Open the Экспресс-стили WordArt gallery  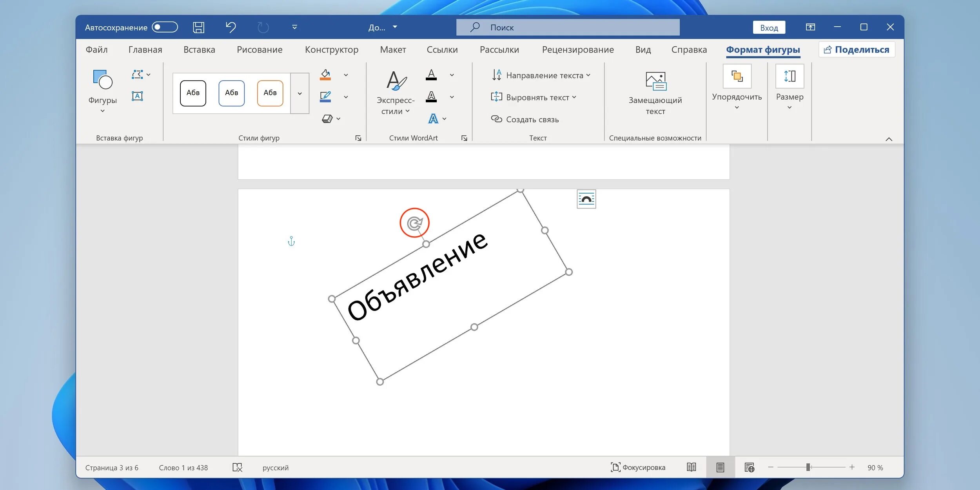(x=396, y=92)
